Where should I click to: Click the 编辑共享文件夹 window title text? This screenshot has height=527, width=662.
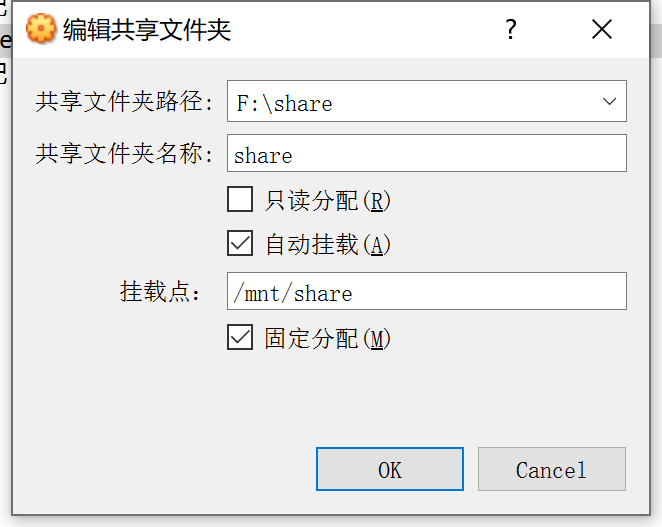point(146,30)
